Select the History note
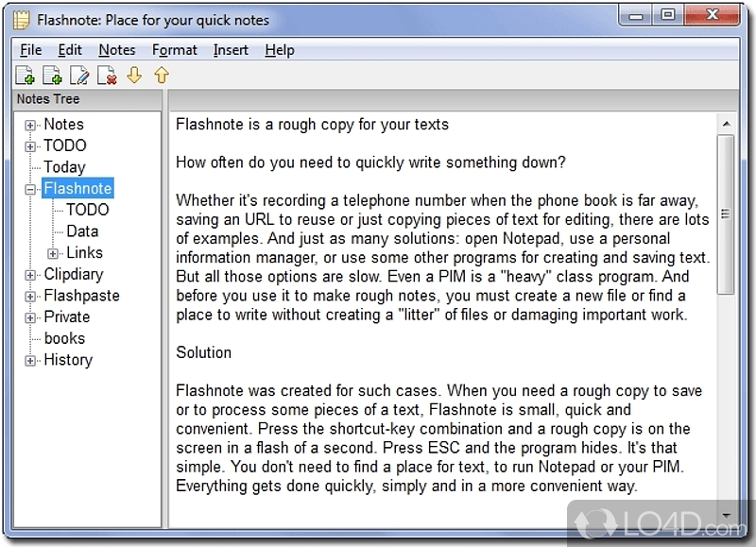The width and height of the screenshot is (756, 547). pyautogui.click(x=68, y=360)
